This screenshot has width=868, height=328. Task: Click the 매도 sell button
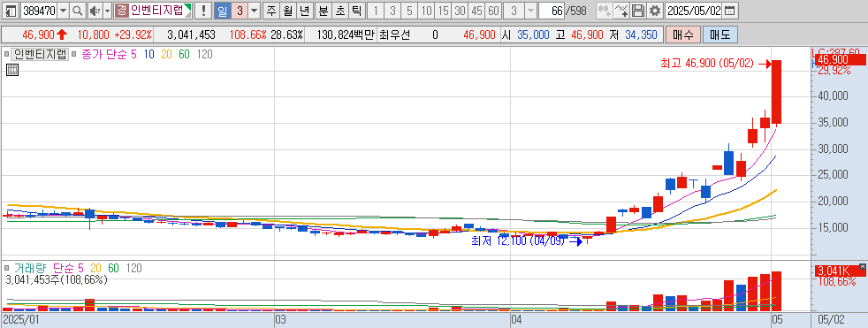(x=720, y=34)
